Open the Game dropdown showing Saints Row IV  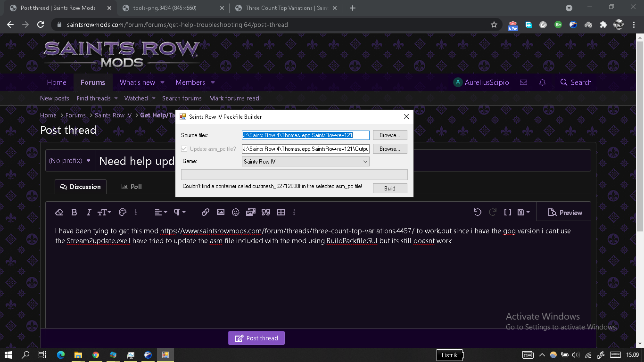tap(305, 162)
